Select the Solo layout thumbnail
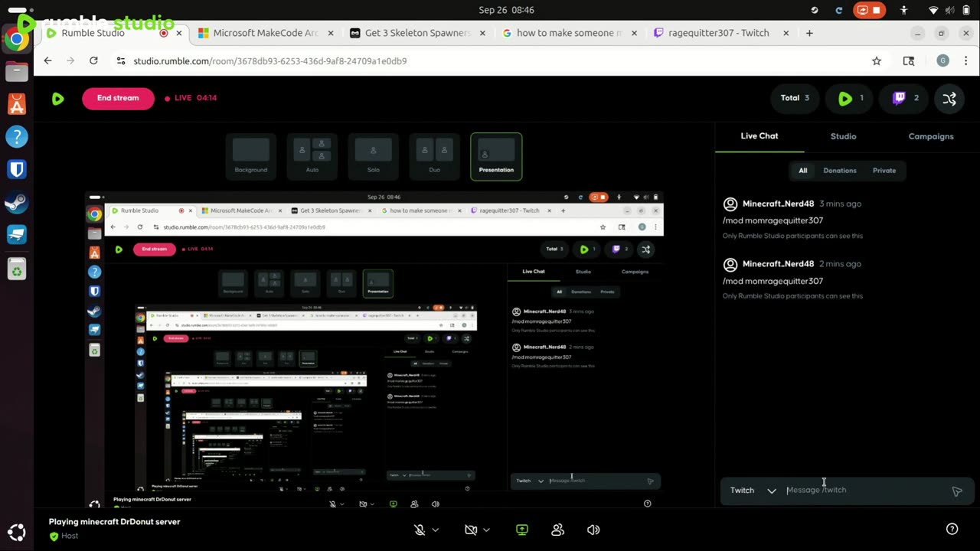Screen dimensions: 980x551 pos(374,156)
